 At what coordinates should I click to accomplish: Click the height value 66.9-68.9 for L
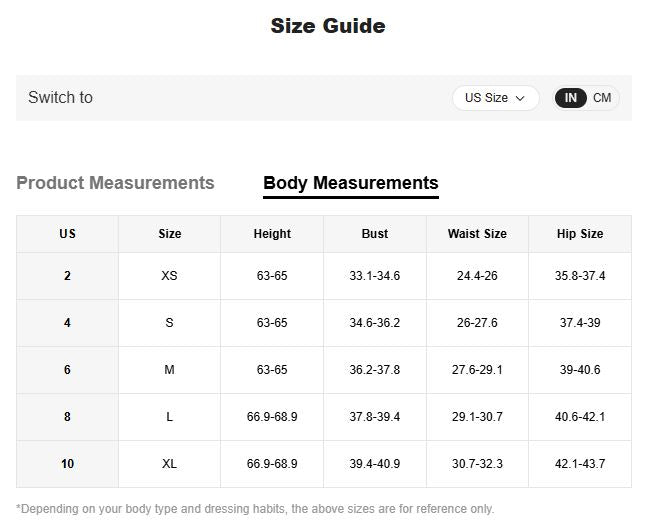272,417
